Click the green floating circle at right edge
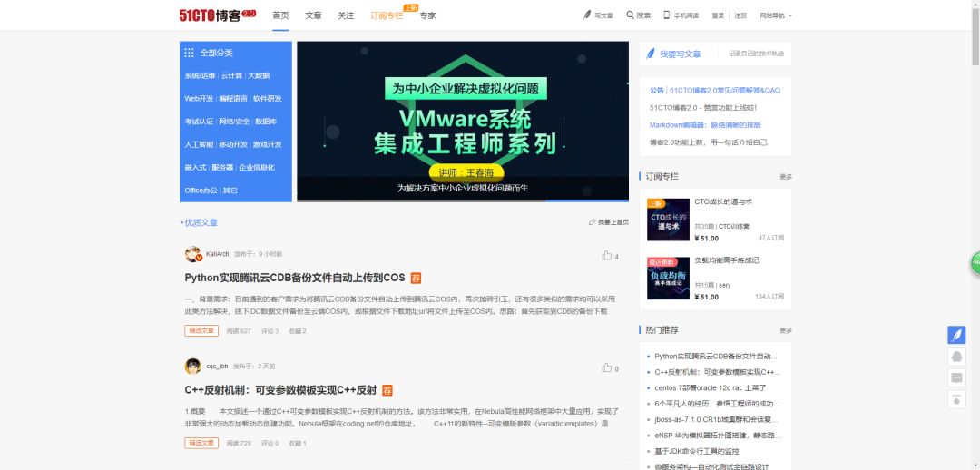This screenshot has height=470, width=980. [975, 262]
